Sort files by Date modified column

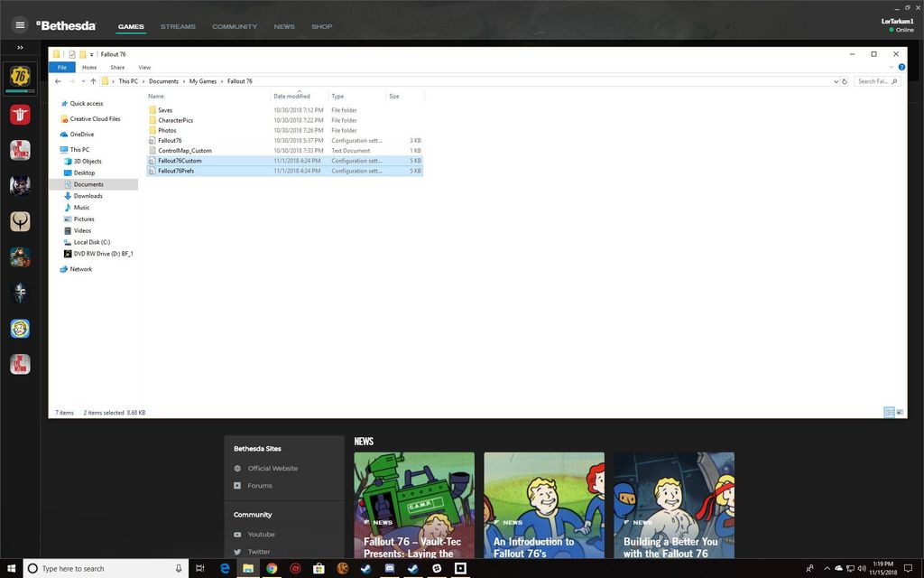click(300, 96)
